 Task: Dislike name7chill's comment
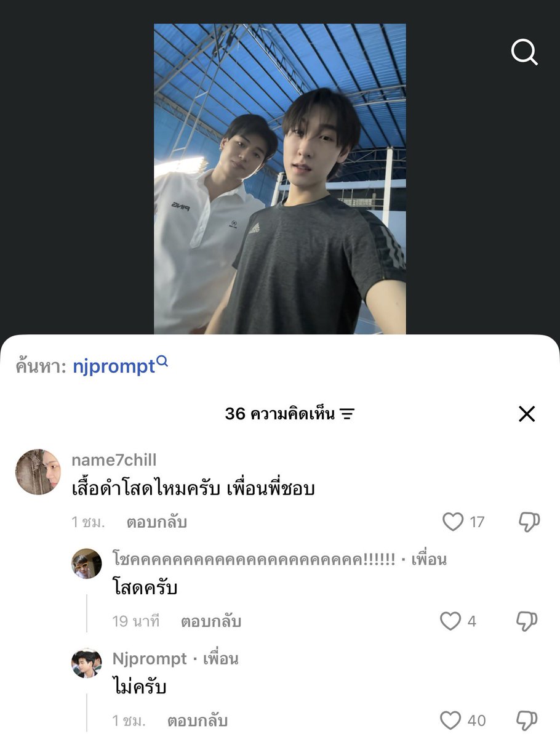[x=529, y=522]
